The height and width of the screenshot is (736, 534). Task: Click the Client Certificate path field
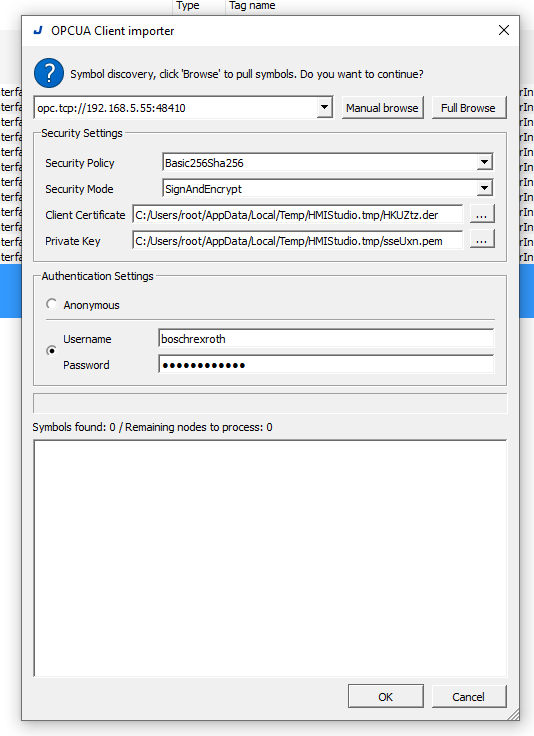(298, 215)
